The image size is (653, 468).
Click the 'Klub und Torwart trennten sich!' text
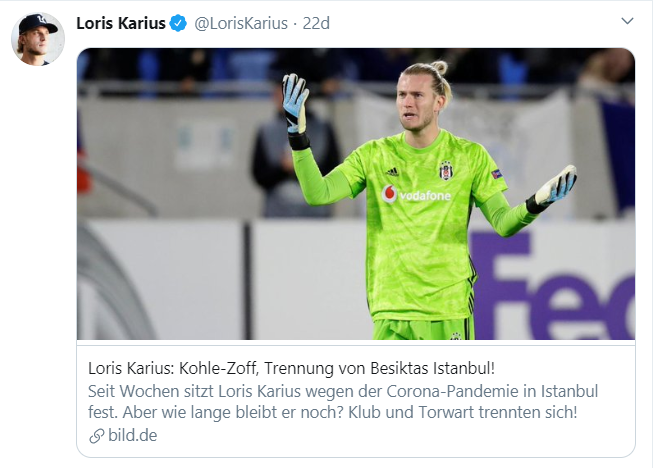click(x=463, y=412)
